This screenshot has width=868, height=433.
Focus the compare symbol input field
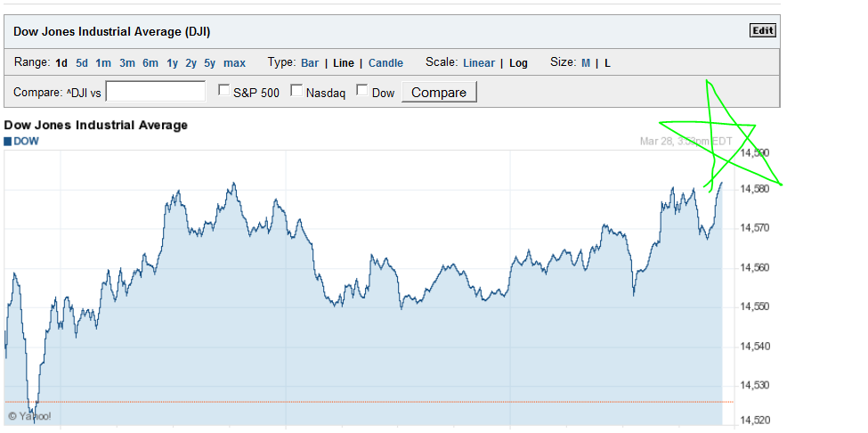click(x=156, y=92)
